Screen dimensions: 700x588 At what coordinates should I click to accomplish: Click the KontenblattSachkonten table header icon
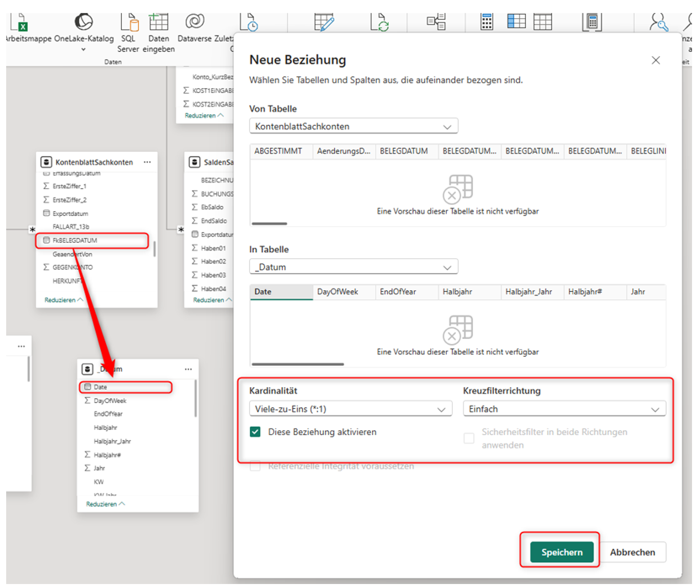tap(46, 162)
